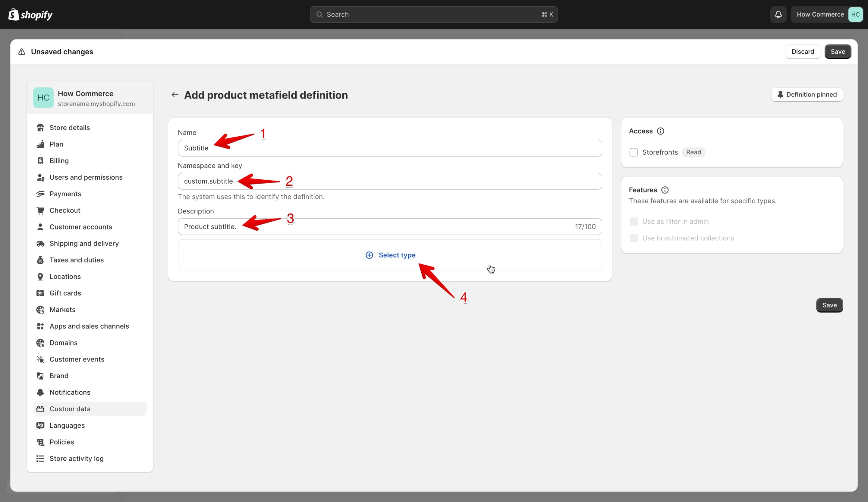Focus the Namespace and key field
Image resolution: width=868 pixels, height=502 pixels.
tap(390, 181)
